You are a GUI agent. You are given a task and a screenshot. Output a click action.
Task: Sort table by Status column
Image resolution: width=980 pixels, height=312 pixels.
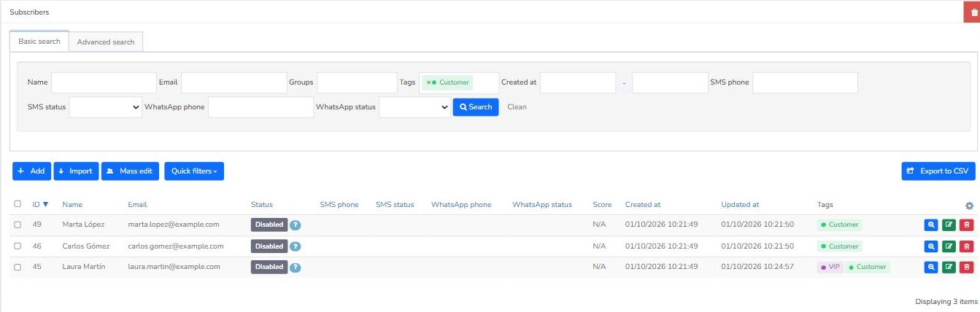(262, 205)
